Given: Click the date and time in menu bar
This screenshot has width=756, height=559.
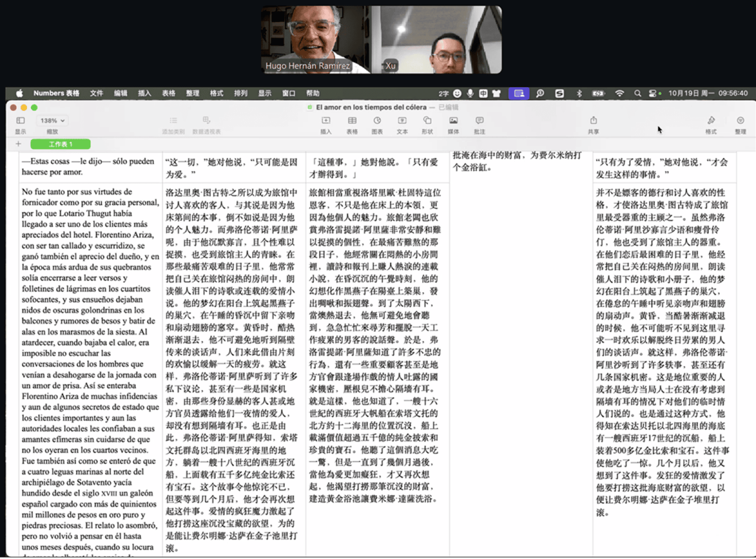Looking at the screenshot, I should point(708,93).
